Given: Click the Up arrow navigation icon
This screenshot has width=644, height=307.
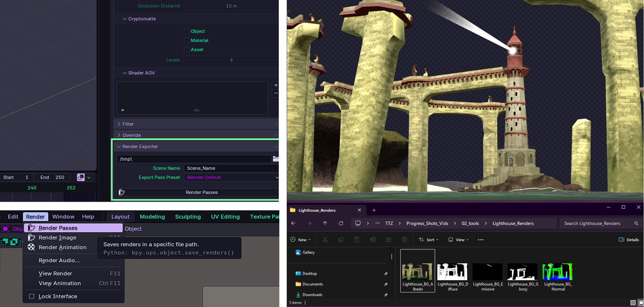Looking at the screenshot, I should tap(325, 223).
